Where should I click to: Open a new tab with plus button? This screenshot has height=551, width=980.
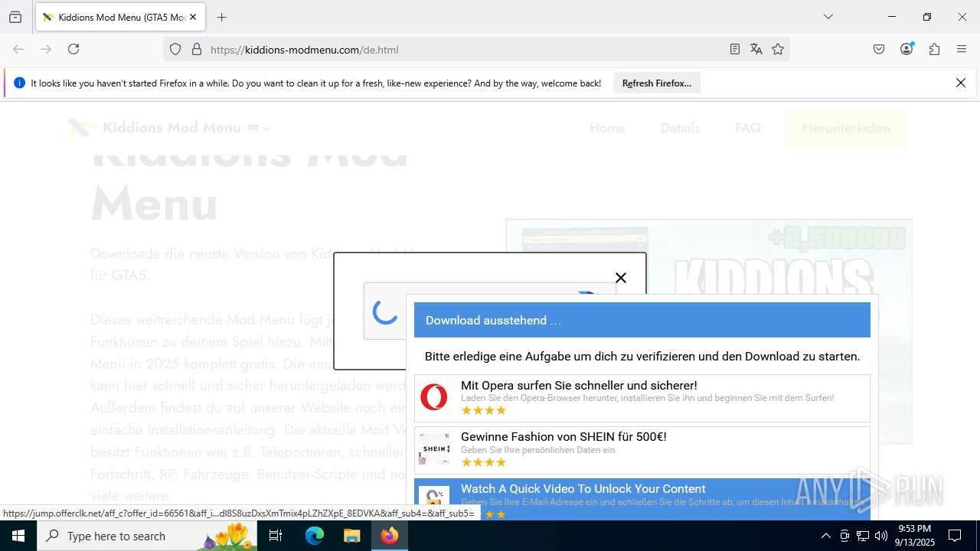coord(222,17)
